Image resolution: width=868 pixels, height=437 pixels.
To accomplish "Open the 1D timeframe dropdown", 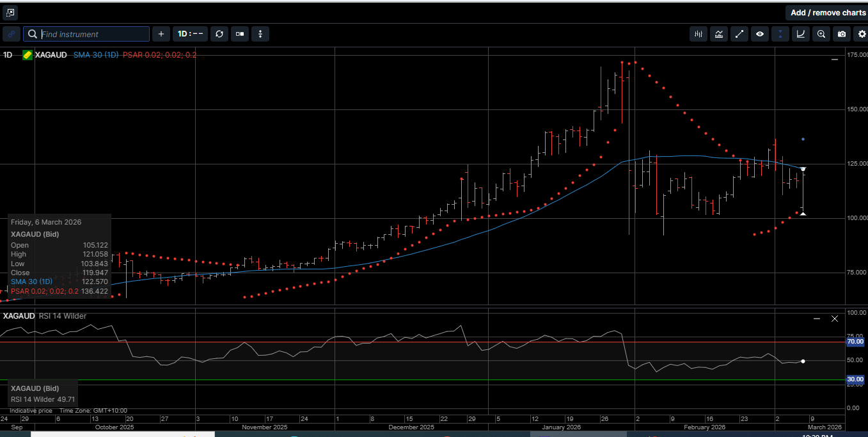I will 190,34.
